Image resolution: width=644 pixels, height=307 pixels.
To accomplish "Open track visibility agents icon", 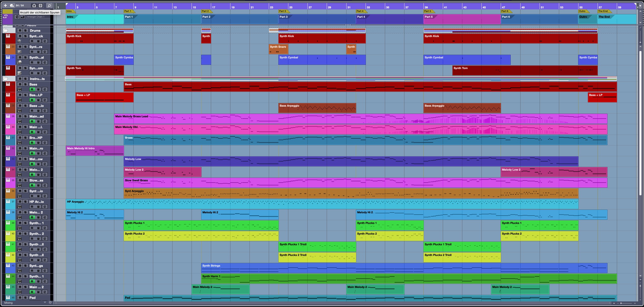I will pos(34,5).
